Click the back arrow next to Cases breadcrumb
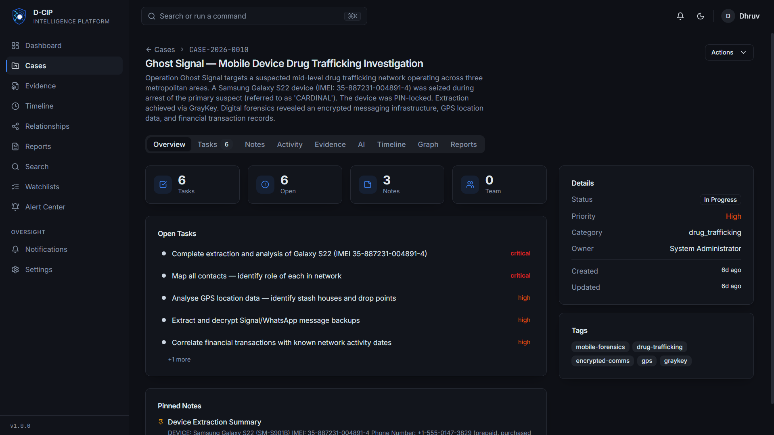The height and width of the screenshot is (435, 774). [149, 49]
